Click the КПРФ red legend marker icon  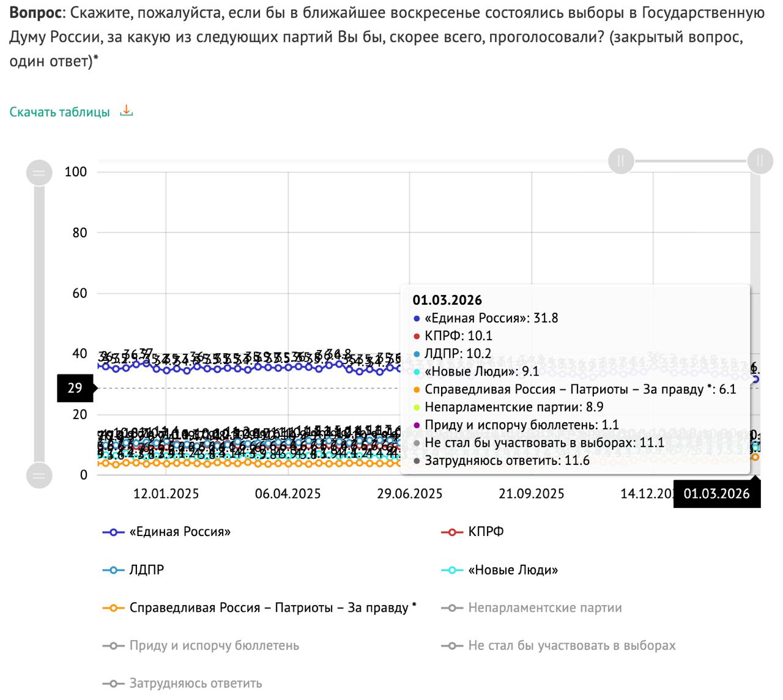452,532
